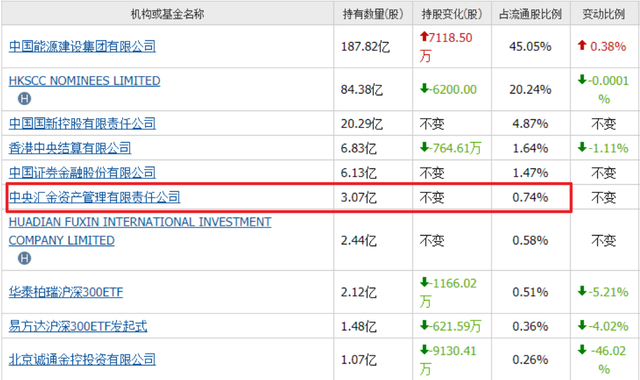The height and width of the screenshot is (380, 640).
Task: Select holding amount 2.44亿
Action: pyautogui.click(x=358, y=240)
